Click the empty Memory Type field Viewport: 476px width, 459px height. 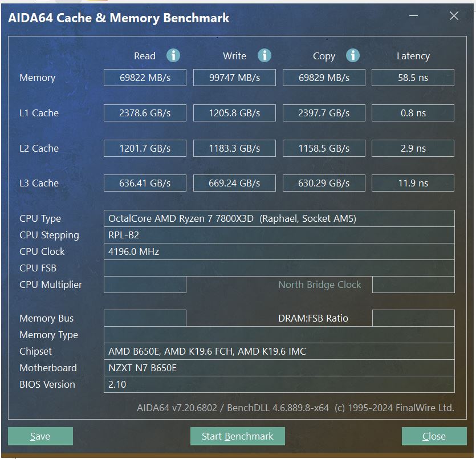pyautogui.click(x=279, y=335)
